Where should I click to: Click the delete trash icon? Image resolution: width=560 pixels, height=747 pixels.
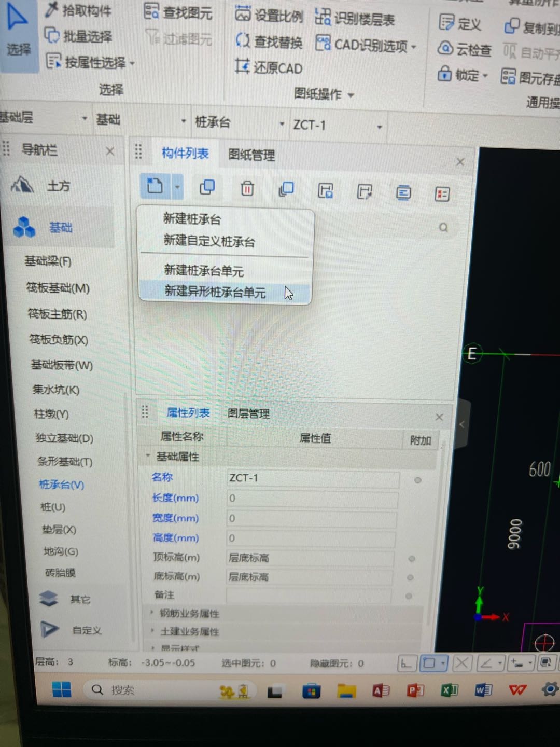[247, 188]
